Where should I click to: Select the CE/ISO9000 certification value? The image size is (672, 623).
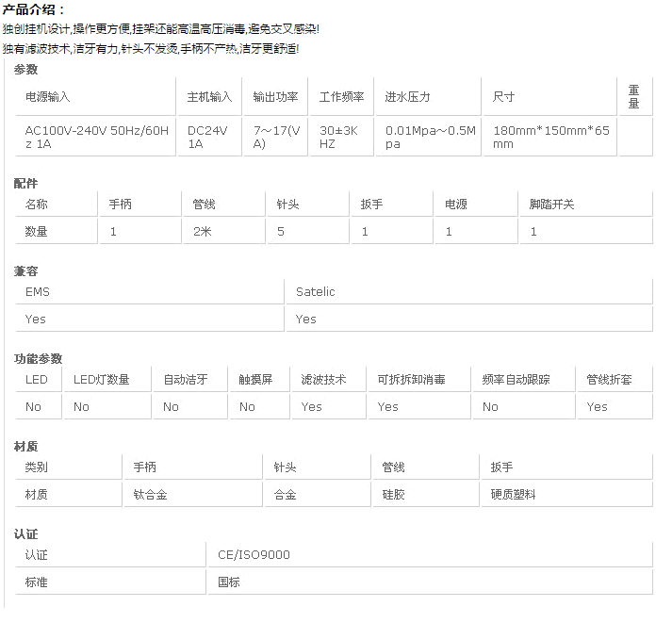coord(431,555)
